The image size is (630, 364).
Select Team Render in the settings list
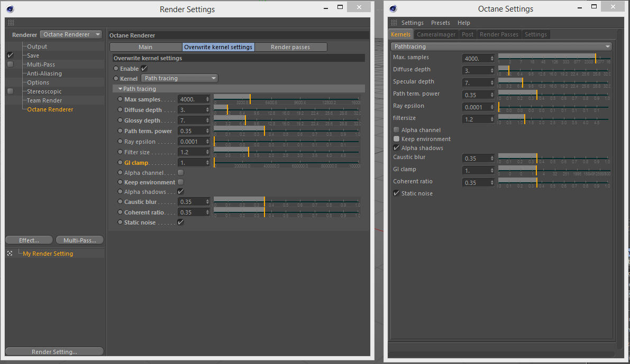[44, 100]
